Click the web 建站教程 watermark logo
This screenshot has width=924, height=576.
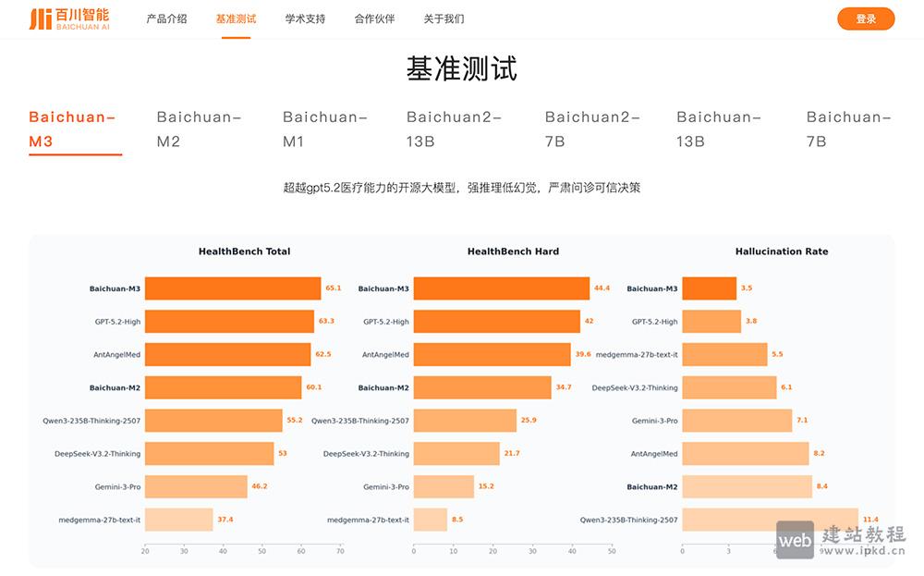click(841, 540)
